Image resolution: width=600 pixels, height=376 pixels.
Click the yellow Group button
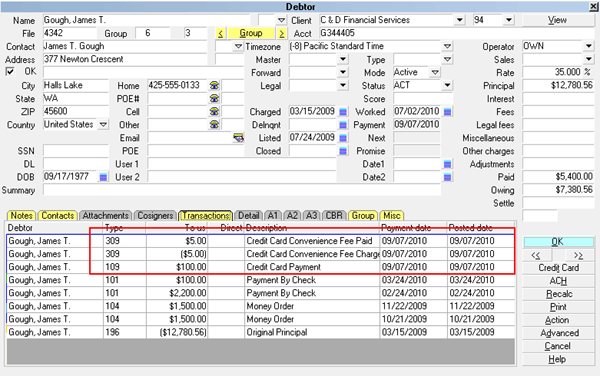pos(251,33)
